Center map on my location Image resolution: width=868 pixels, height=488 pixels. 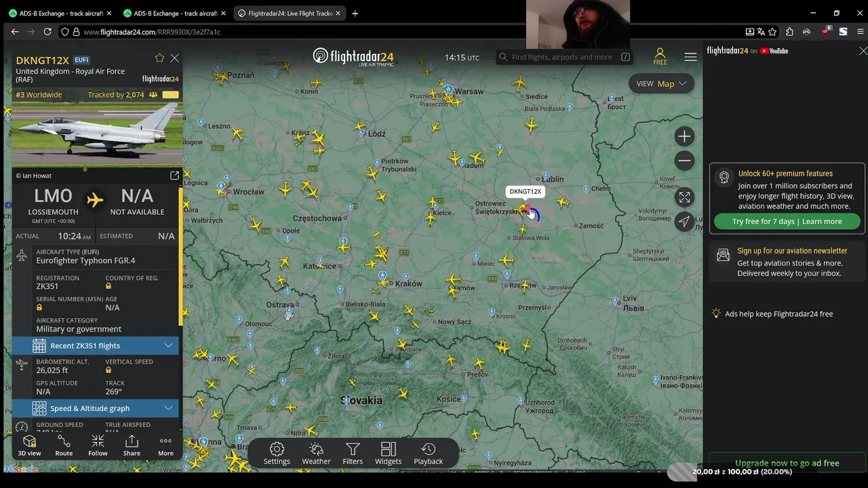684,222
